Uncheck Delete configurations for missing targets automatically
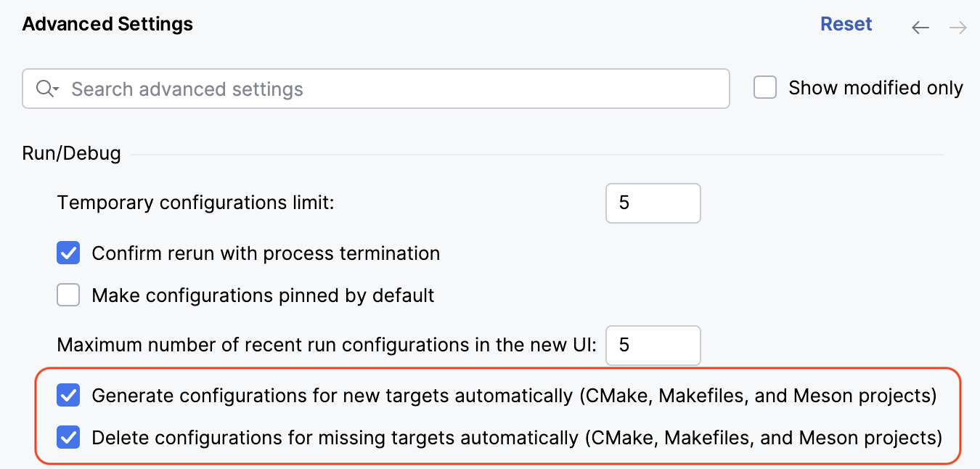 pyautogui.click(x=68, y=437)
